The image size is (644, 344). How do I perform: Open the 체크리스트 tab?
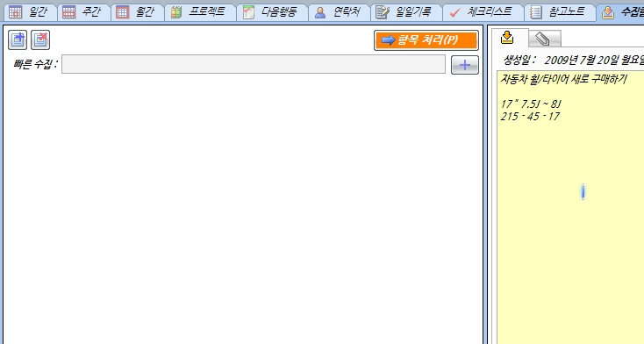483,12
